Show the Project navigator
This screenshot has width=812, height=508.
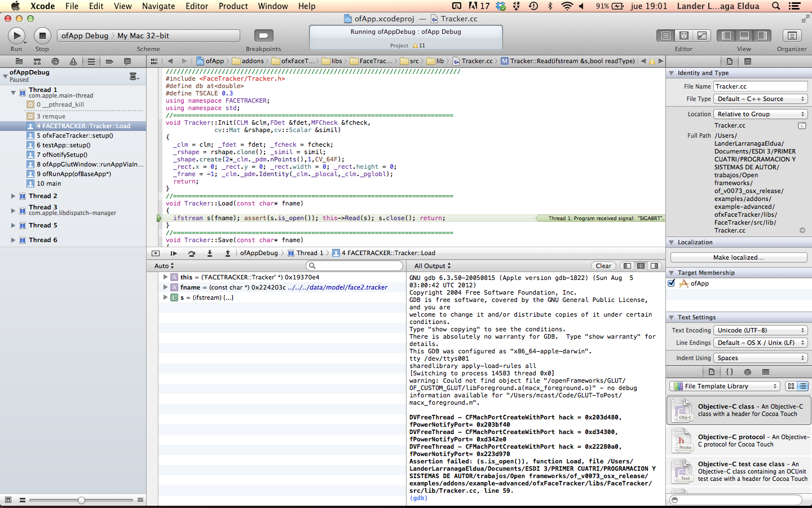(19, 61)
